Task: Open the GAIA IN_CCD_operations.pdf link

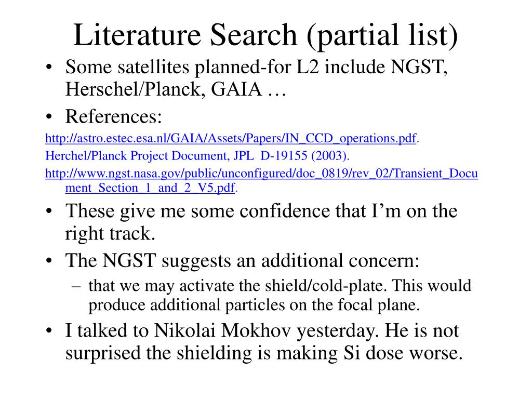Action: (x=232, y=138)
